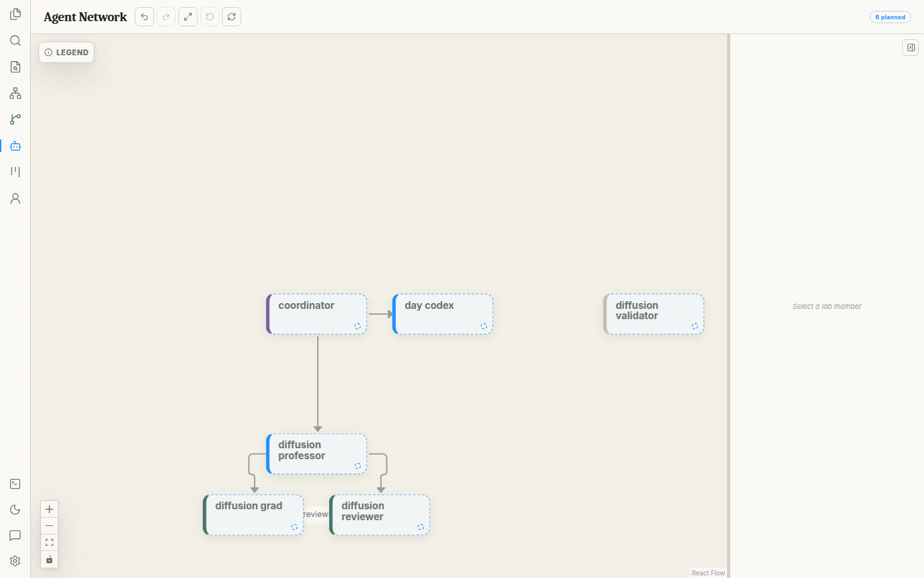Screen dimensions: 924x578
Task: Click the "Agent Network" page title
Action: click(x=85, y=17)
